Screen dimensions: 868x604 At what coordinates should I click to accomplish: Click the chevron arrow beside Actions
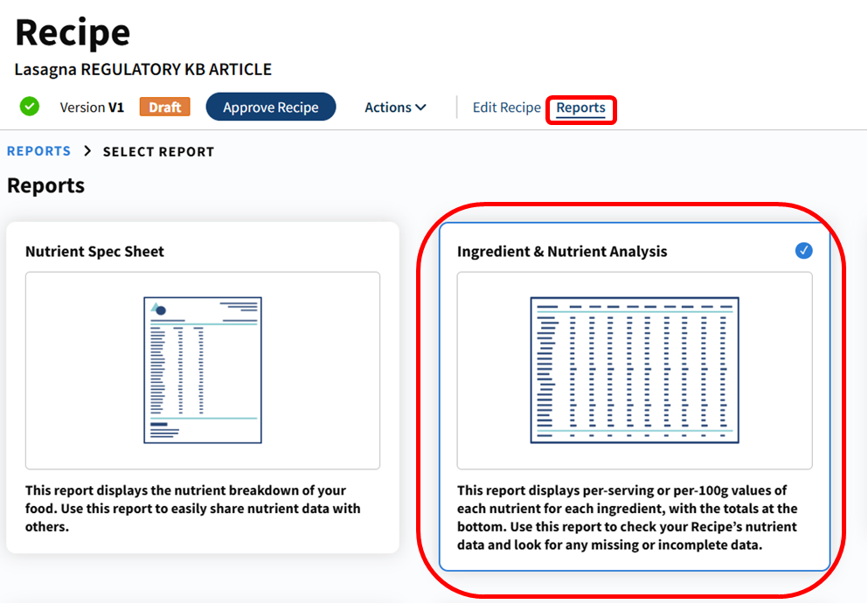(420, 107)
